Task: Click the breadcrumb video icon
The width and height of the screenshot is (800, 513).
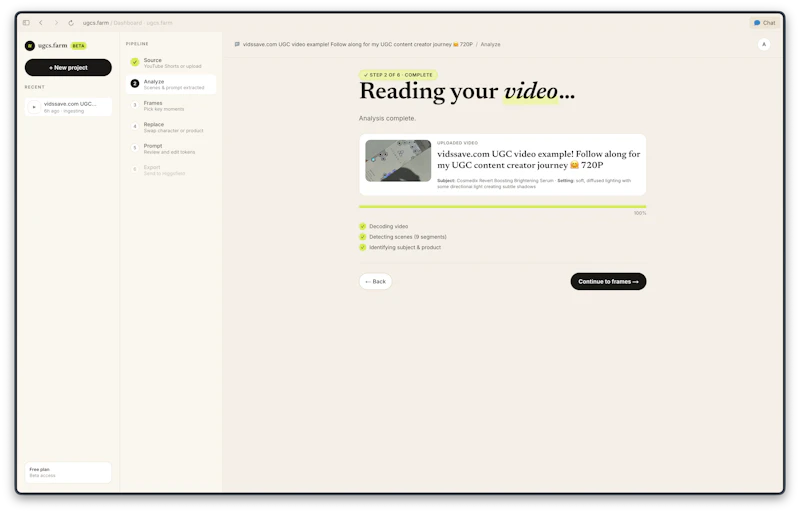Action: click(237, 44)
